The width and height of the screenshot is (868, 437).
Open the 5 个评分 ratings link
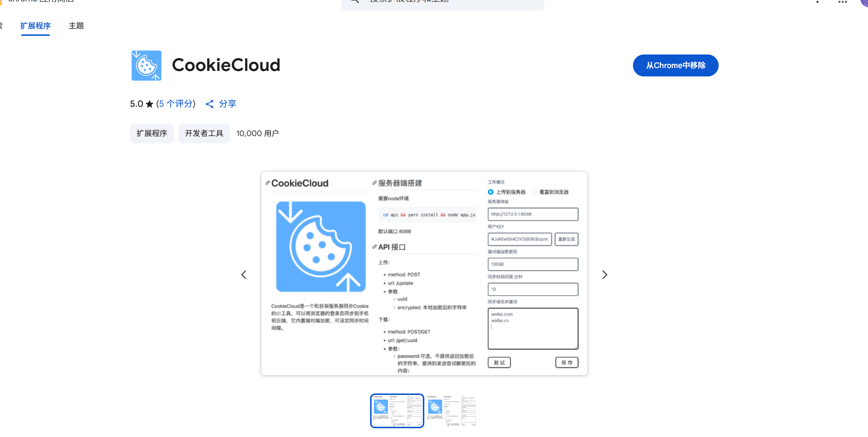pyautogui.click(x=176, y=104)
